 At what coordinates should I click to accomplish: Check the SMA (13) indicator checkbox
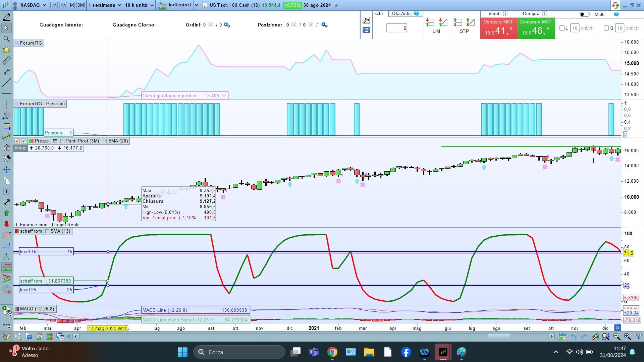pyautogui.click(x=47, y=231)
